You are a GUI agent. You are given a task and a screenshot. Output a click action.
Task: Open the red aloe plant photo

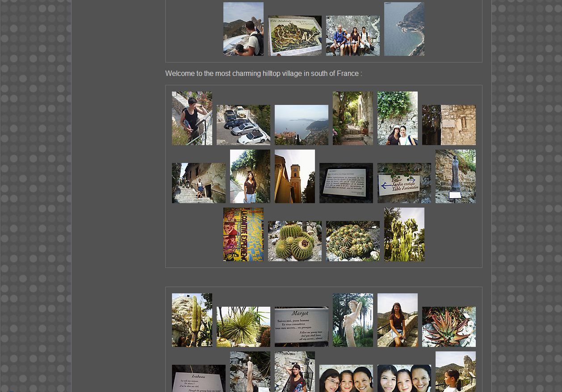pyautogui.click(x=449, y=326)
